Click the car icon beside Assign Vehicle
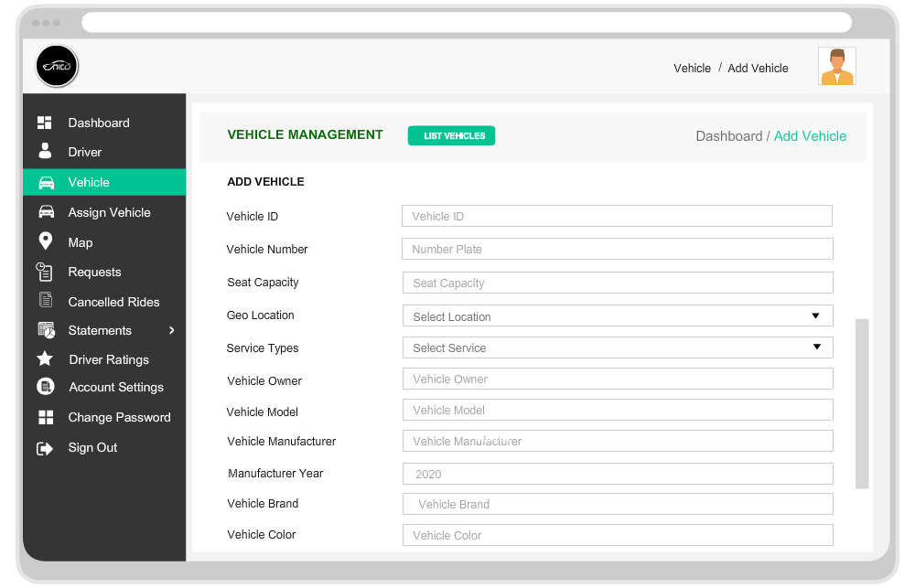The image size is (915, 588). pyautogui.click(x=46, y=212)
